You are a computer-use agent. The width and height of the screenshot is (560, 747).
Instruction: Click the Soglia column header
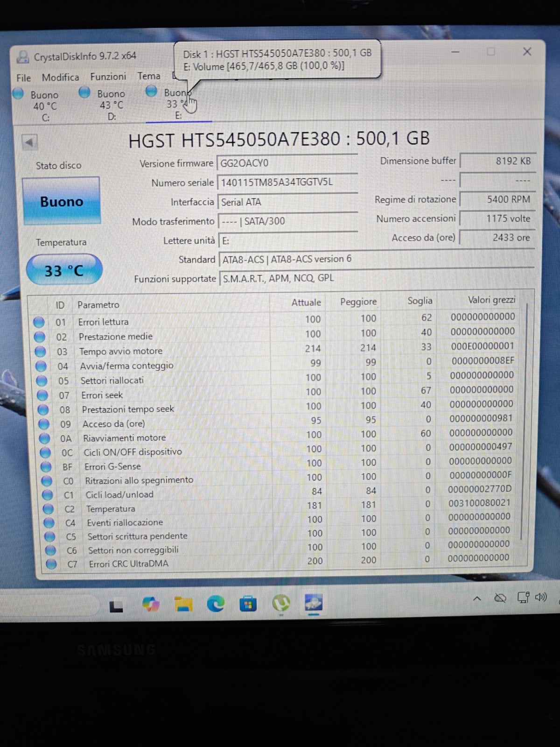[420, 301]
